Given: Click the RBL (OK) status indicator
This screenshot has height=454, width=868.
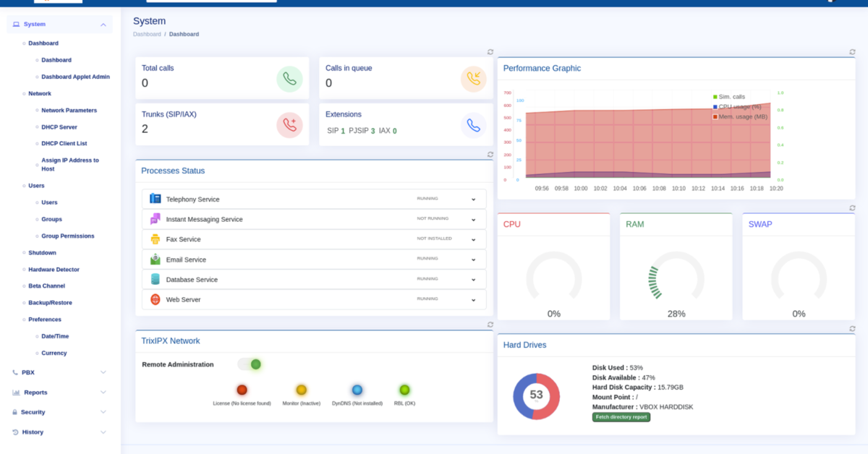Looking at the screenshot, I should click(x=404, y=390).
